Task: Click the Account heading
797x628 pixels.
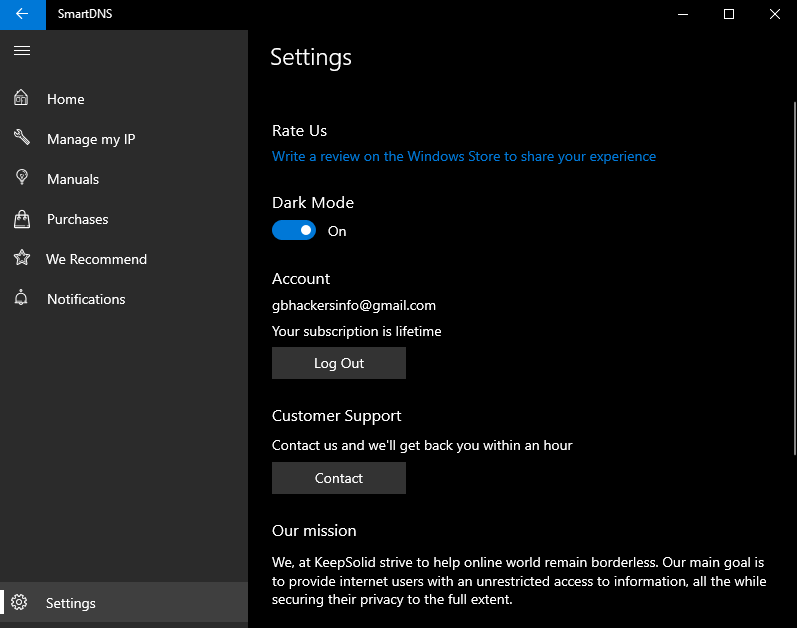Action: click(x=301, y=278)
